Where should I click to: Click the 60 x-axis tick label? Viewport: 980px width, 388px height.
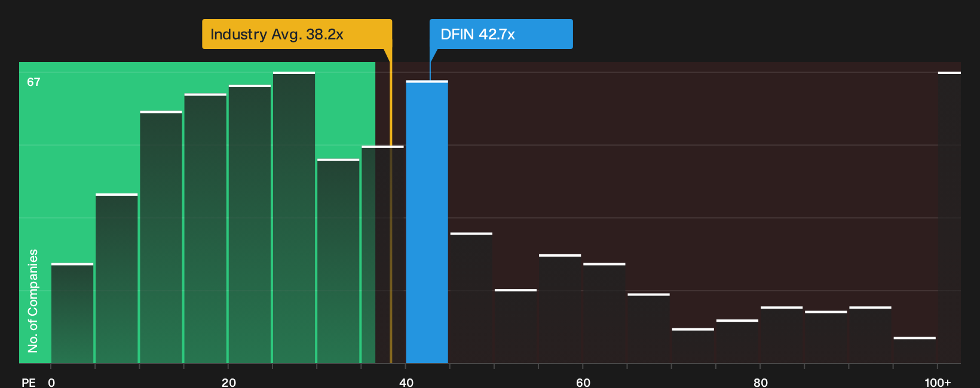(583, 382)
